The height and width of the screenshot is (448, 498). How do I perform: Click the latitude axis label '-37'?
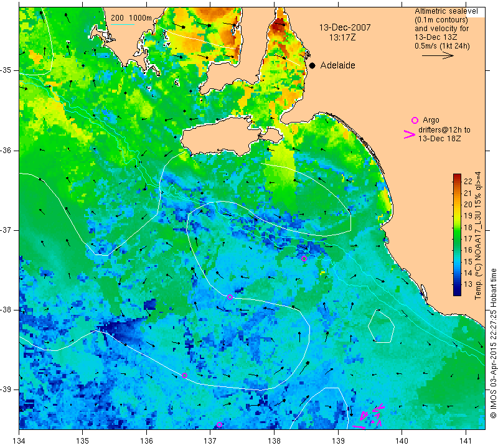click(6, 230)
